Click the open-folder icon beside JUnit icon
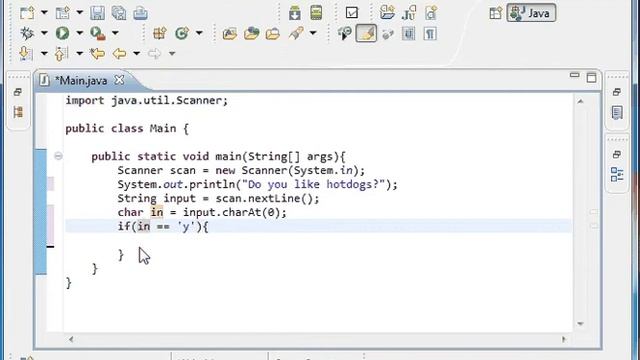Screen dimensions: 640x360 pyautogui.click(x=387, y=13)
